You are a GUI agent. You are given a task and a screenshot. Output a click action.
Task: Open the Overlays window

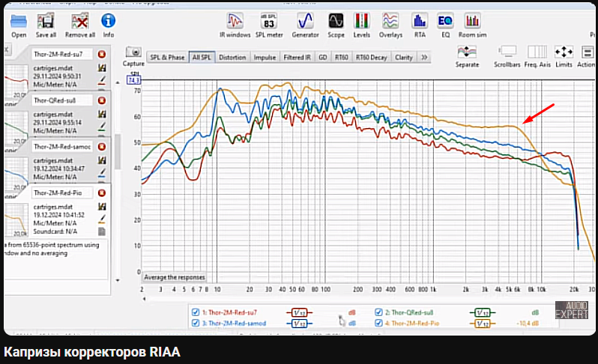click(x=390, y=21)
